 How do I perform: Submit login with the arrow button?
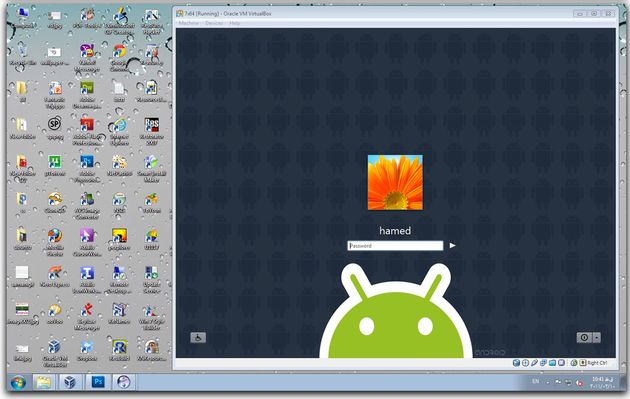pyautogui.click(x=452, y=245)
